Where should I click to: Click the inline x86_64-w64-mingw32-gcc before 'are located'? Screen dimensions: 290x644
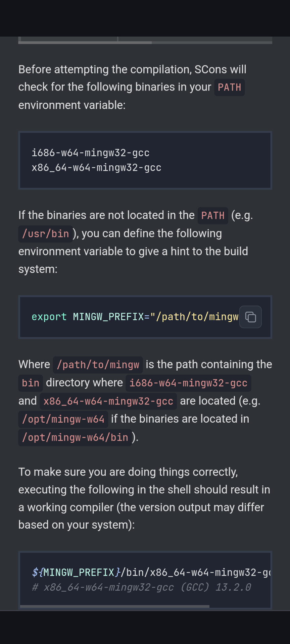108,401
